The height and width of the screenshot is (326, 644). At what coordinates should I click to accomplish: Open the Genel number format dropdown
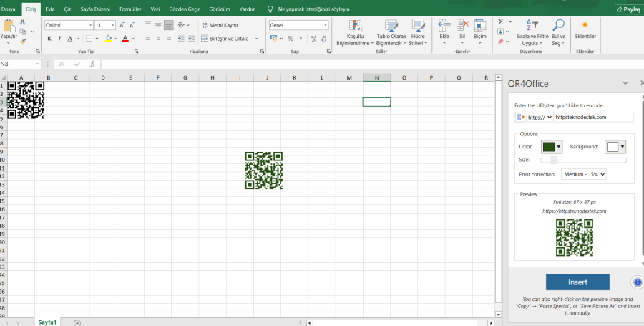[x=326, y=26]
